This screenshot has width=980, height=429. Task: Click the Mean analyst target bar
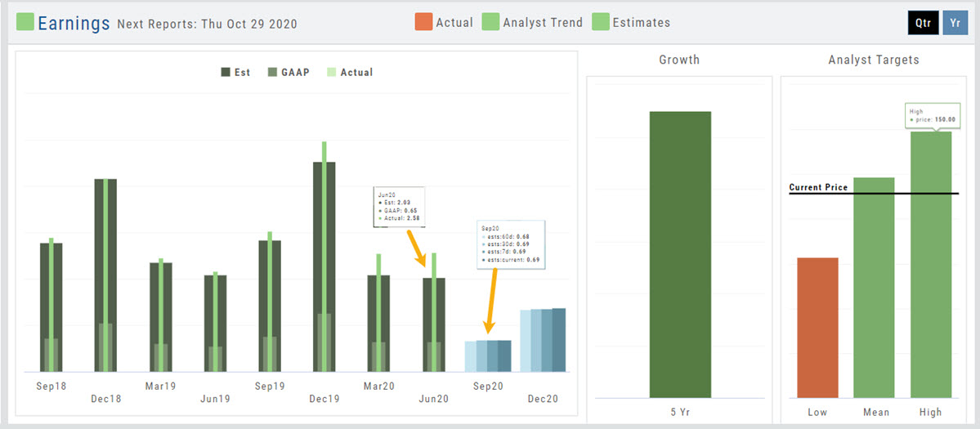point(874,286)
